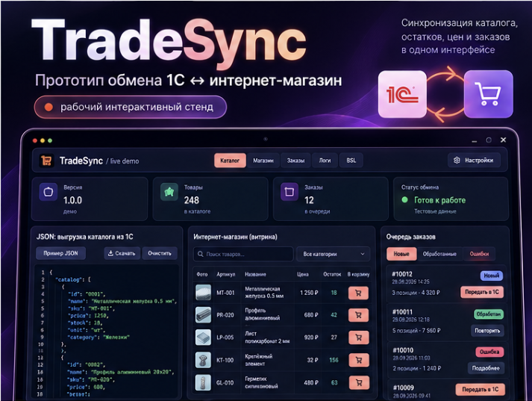Click the TradeSync cart logo icon
This screenshot has height=401, width=532.
(x=46, y=161)
